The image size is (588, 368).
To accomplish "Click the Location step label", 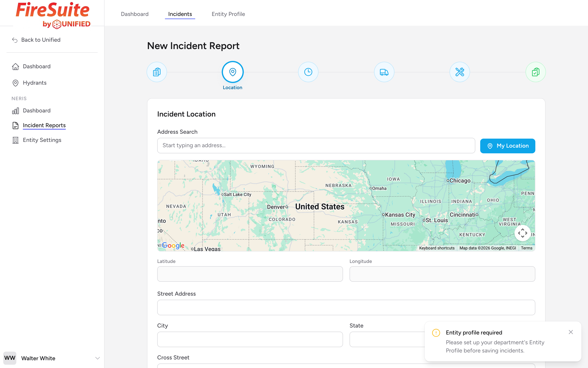I will coord(233,88).
